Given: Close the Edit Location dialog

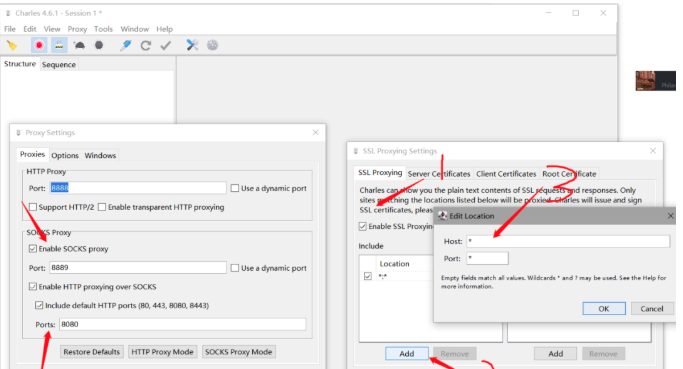Looking at the screenshot, I should [670, 216].
